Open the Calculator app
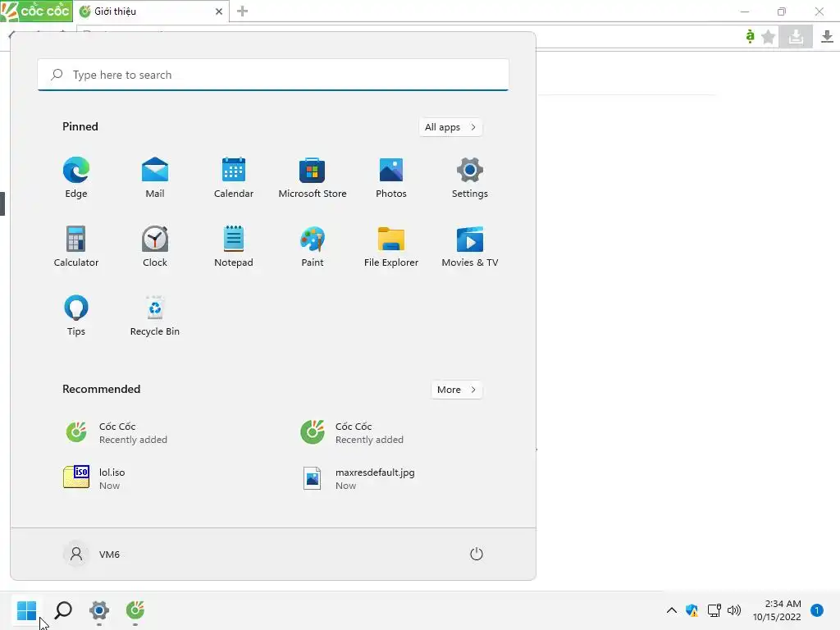 76,246
